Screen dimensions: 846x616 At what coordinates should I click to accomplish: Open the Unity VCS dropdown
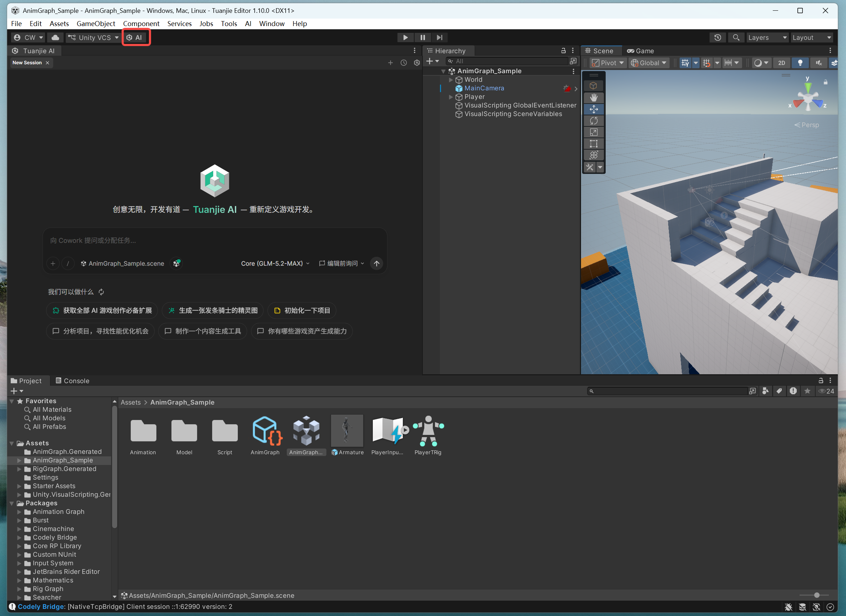pos(94,37)
